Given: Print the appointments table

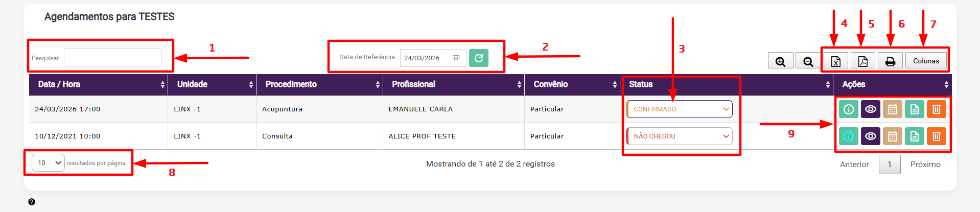Looking at the screenshot, I should point(890,61).
